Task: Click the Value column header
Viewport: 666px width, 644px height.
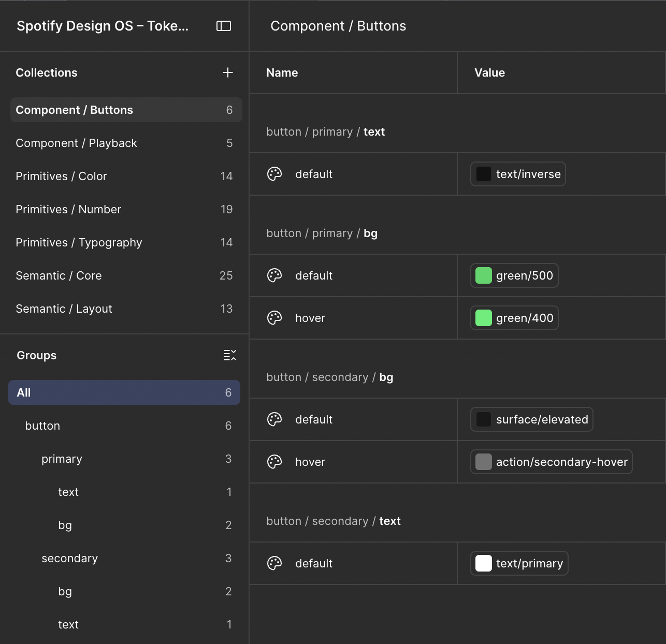Action: [490, 72]
